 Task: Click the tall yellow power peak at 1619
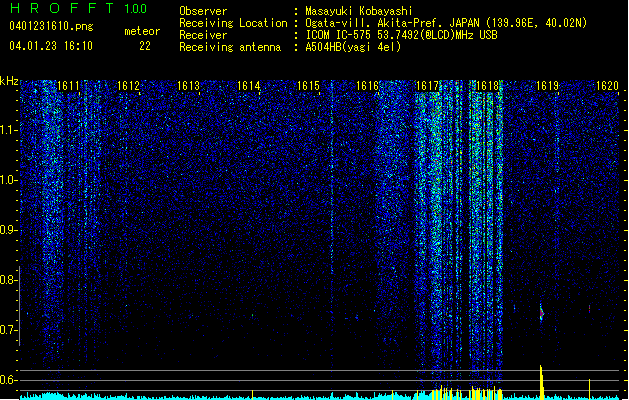click(x=542, y=382)
